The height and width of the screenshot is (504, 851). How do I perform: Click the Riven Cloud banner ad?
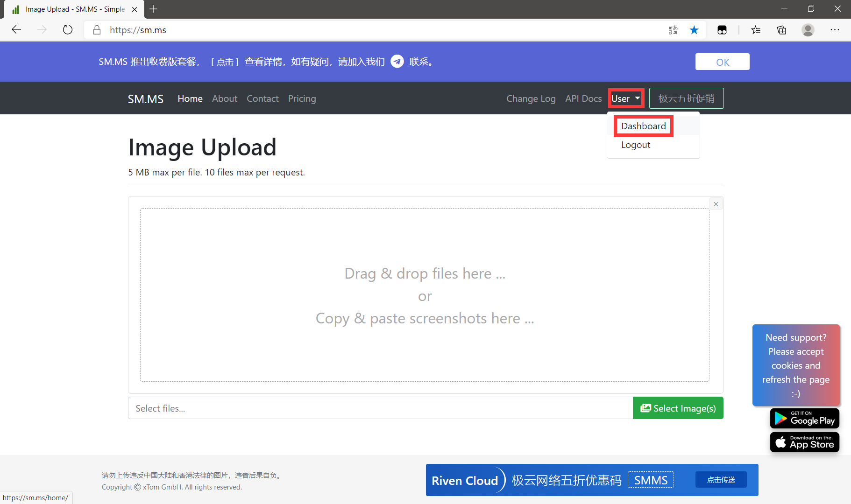coord(592,480)
